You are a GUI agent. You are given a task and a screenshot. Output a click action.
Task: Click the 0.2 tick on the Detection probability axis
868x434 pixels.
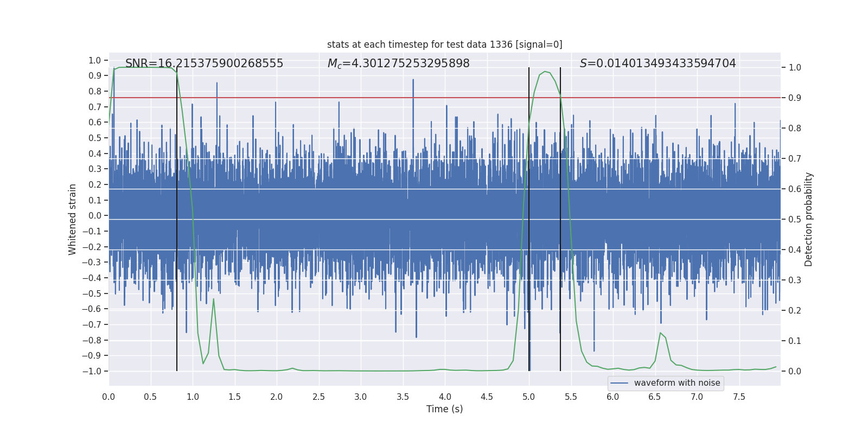pyautogui.click(x=795, y=311)
